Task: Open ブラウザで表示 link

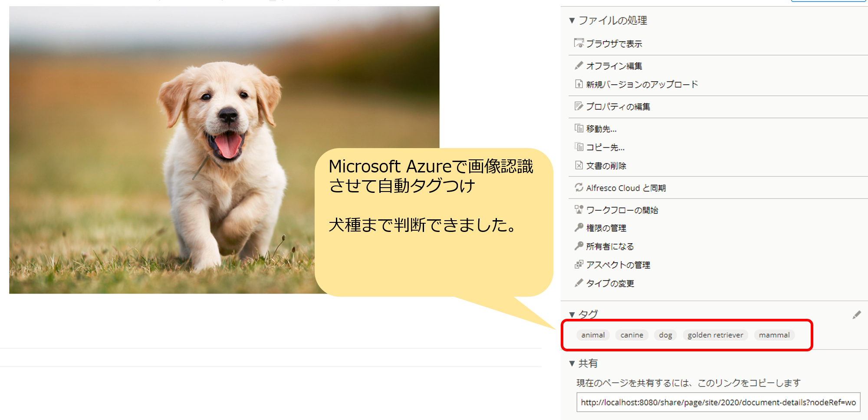Action: pyautogui.click(x=614, y=43)
